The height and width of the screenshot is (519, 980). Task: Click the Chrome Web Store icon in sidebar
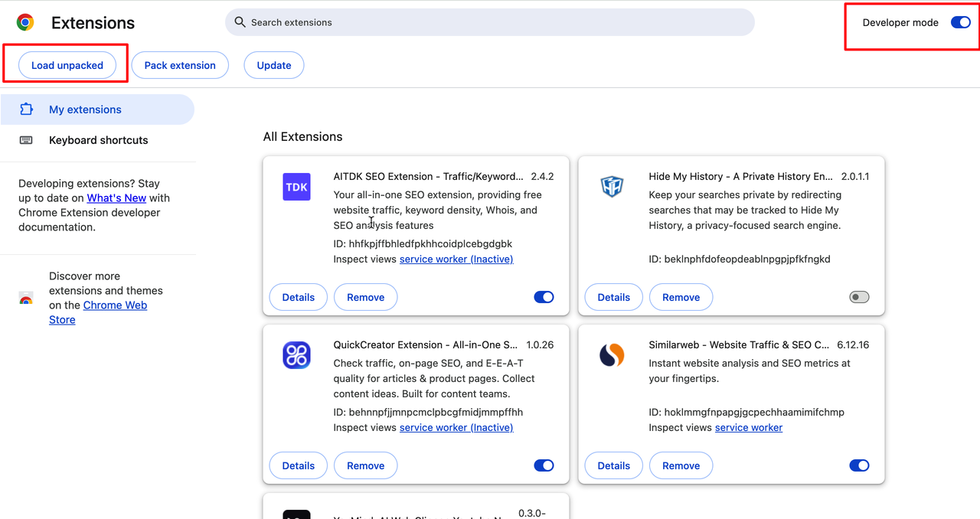click(26, 298)
